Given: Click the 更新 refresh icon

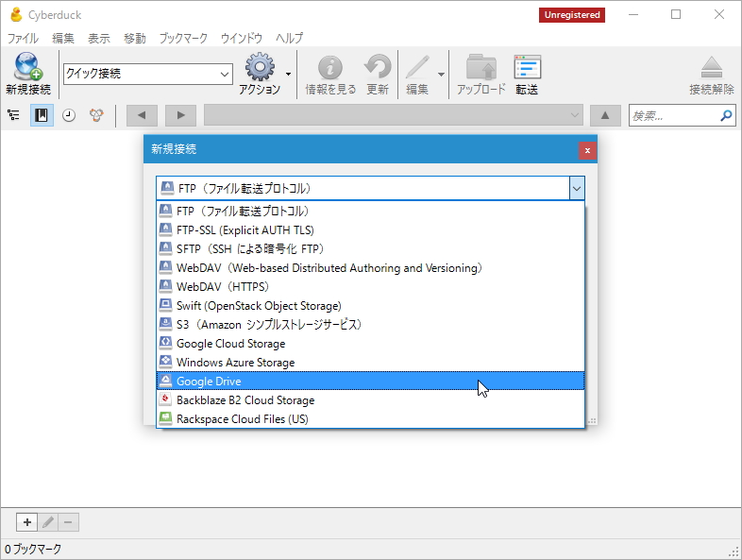Looking at the screenshot, I should click(x=378, y=67).
